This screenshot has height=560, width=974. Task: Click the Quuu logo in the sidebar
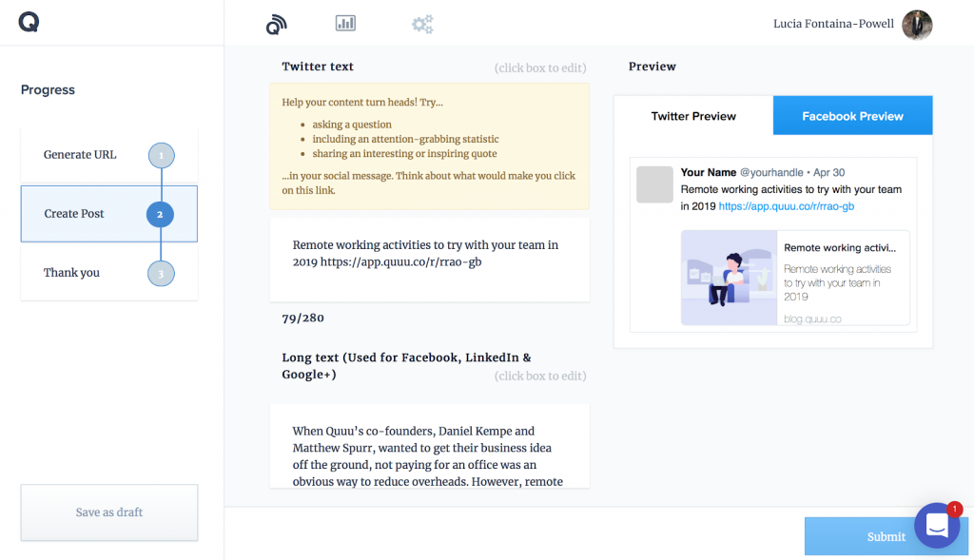pos(28,21)
